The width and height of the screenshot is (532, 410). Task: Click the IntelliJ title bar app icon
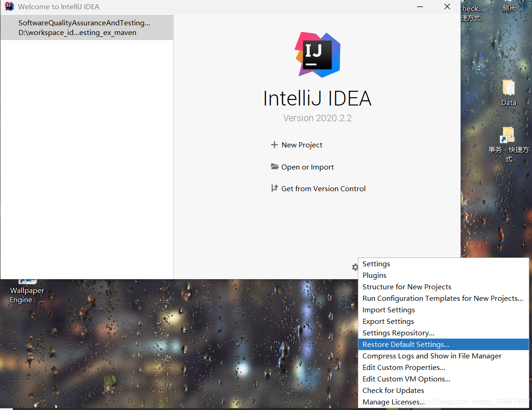[9, 6]
